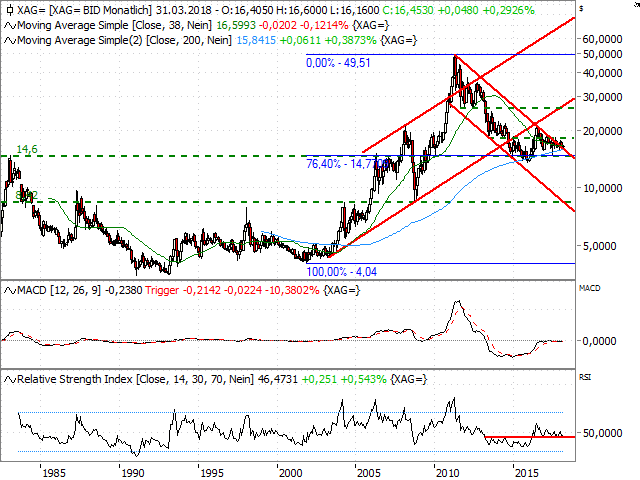
Task: Click the small MACD panel axis title
Action: tap(589, 288)
